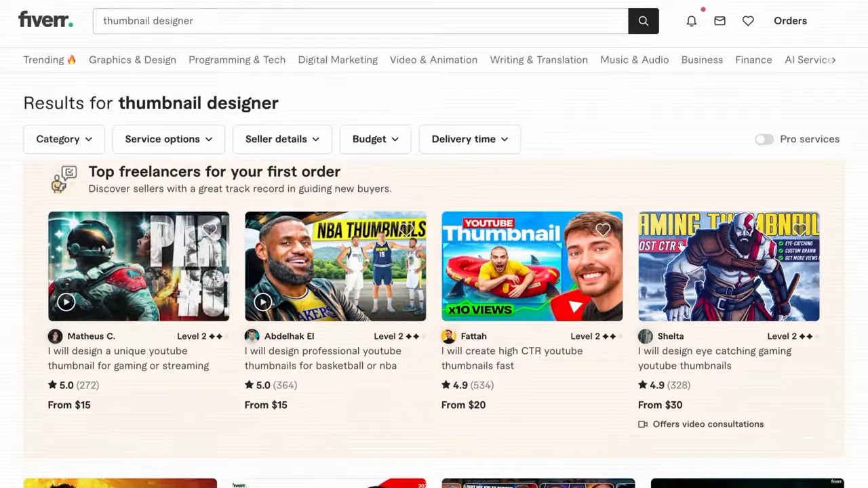Open the Business category

(702, 60)
